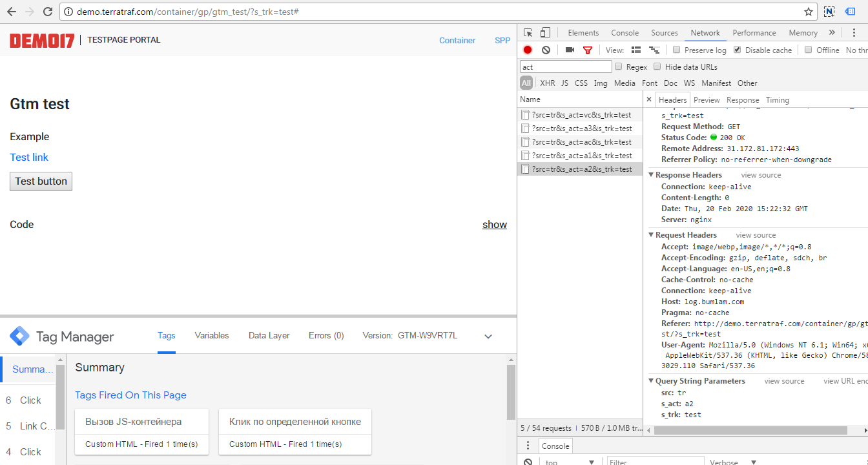Click view source beside Response Headers
The height and width of the screenshot is (465, 868).
[761, 175]
